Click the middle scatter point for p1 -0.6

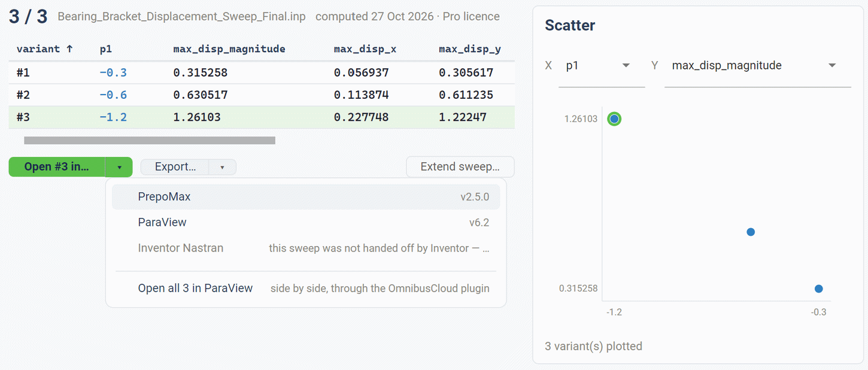pyautogui.click(x=751, y=232)
